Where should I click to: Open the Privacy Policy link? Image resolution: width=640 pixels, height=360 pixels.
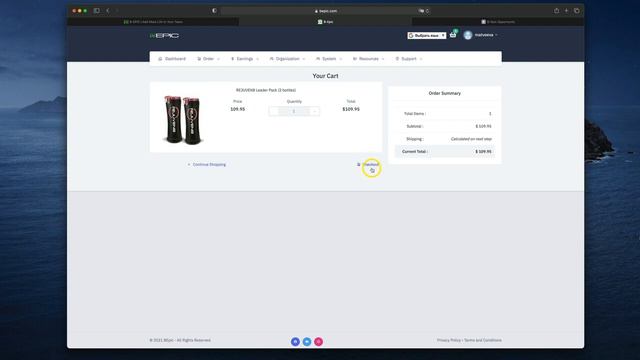[449, 340]
